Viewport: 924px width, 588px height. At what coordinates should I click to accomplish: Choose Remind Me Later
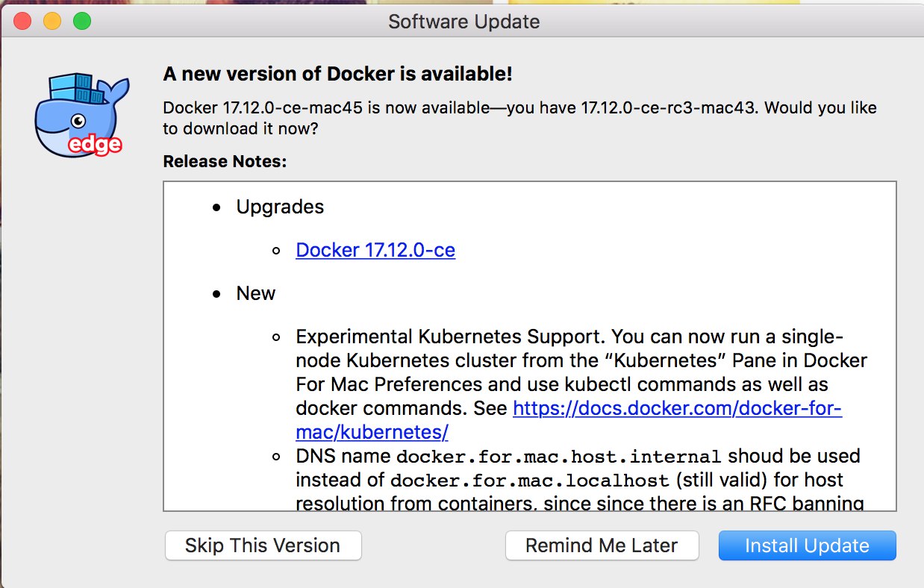602,545
